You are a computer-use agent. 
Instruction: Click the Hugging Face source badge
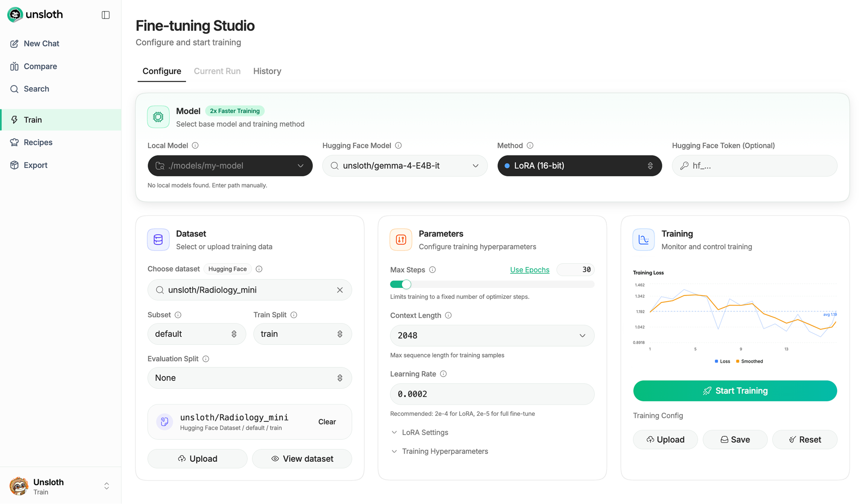[x=227, y=269]
